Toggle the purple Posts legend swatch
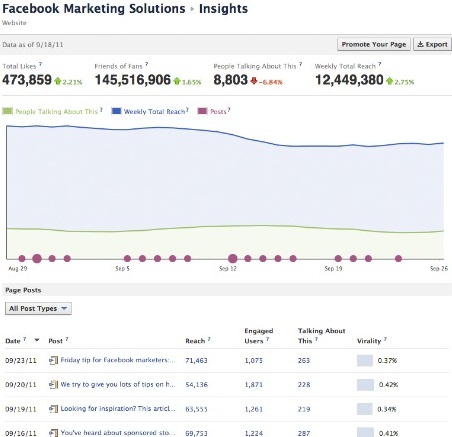Image resolution: width=452 pixels, height=437 pixels. [x=202, y=111]
